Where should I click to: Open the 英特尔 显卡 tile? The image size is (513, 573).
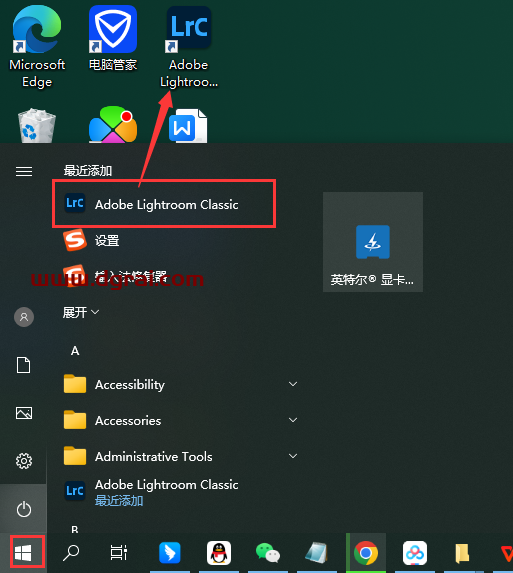pyautogui.click(x=373, y=242)
